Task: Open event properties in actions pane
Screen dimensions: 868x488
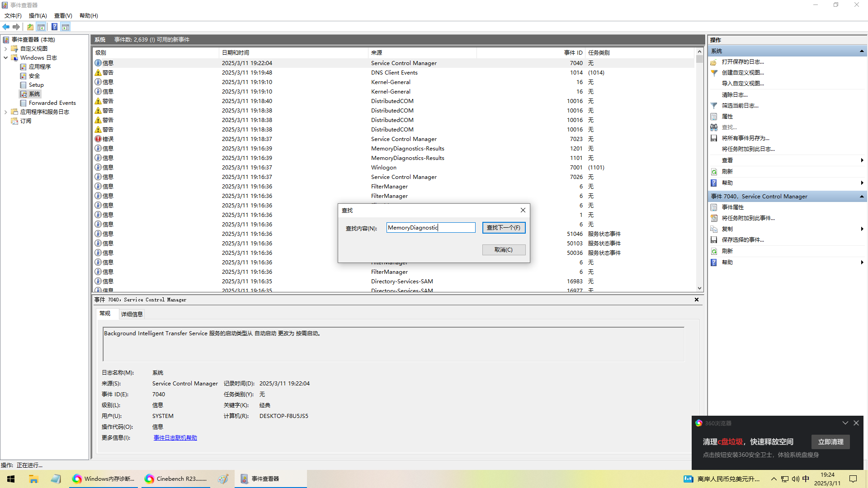Action: pyautogui.click(x=732, y=207)
